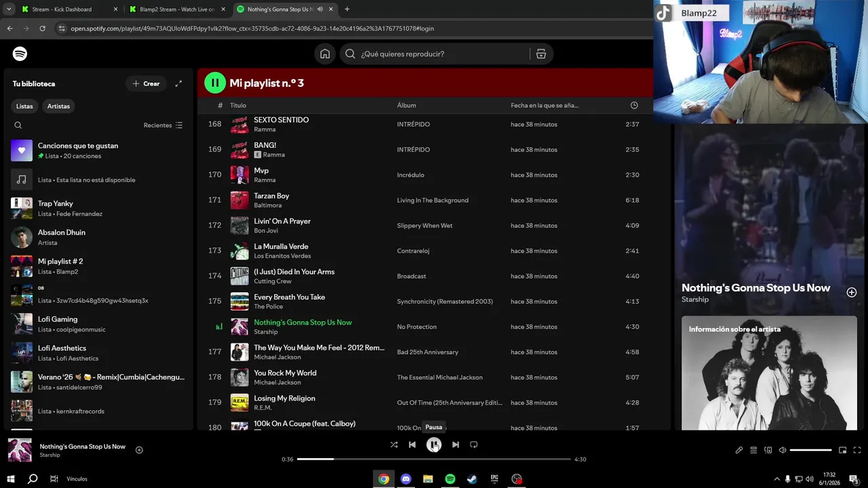Search inside Tu biblioteca with magnifier

click(x=18, y=125)
